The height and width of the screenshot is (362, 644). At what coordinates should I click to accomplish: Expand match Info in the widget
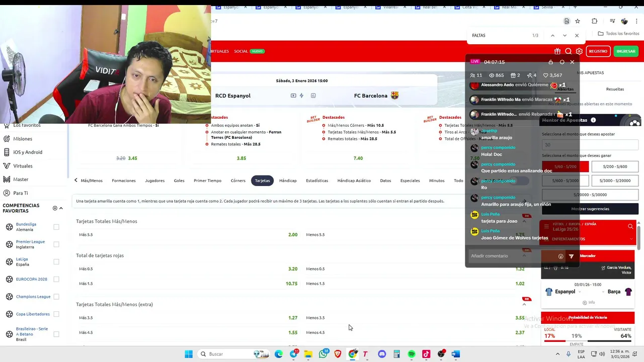click(588, 303)
